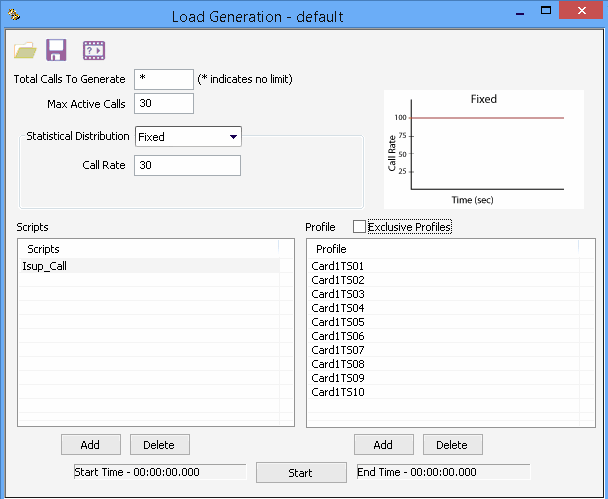Viewport: 608px width, 499px height.
Task: Open the Statistical Distribution dropdown
Action: [188, 136]
